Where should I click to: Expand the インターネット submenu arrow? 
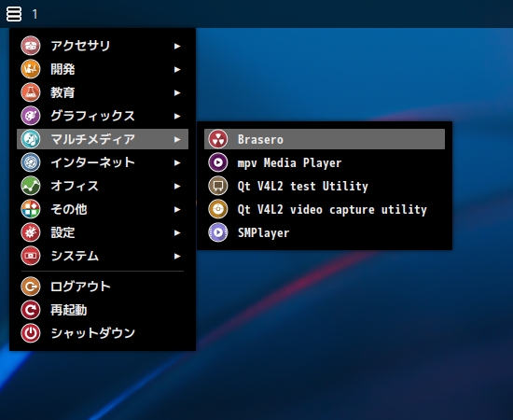click(177, 162)
